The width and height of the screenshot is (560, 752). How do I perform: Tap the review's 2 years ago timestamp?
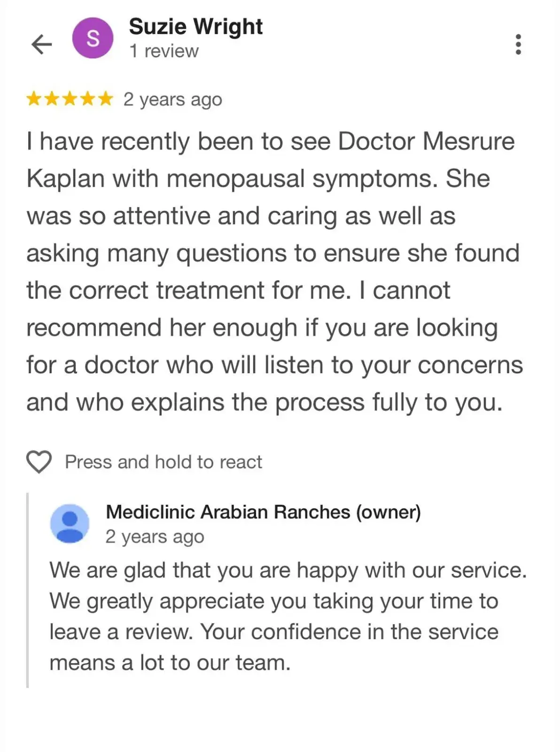(172, 100)
